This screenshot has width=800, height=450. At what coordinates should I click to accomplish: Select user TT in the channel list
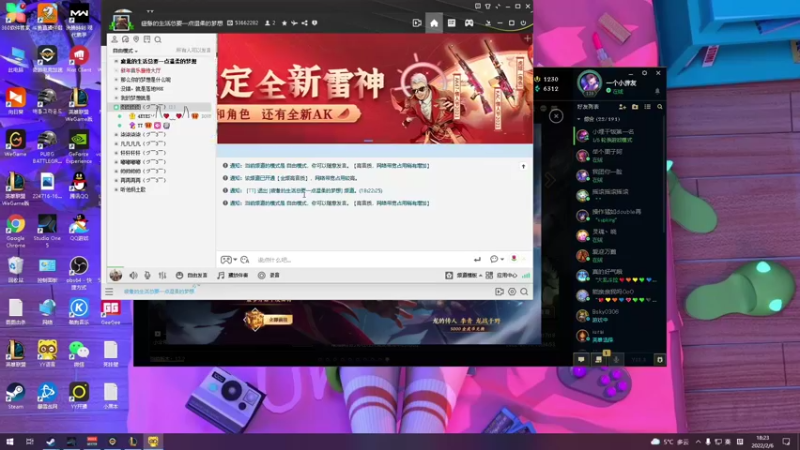coord(140,126)
